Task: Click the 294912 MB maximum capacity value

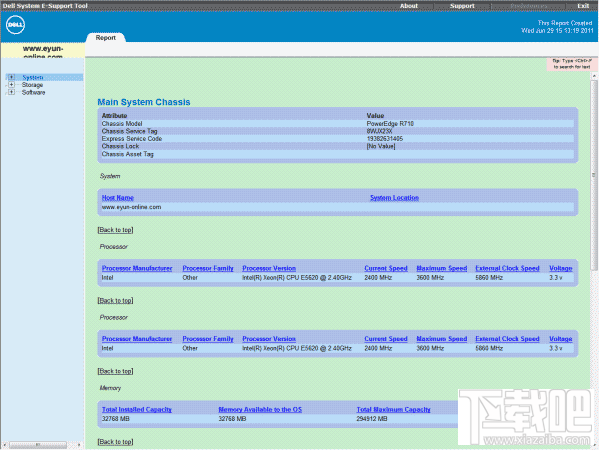Action: [372, 419]
